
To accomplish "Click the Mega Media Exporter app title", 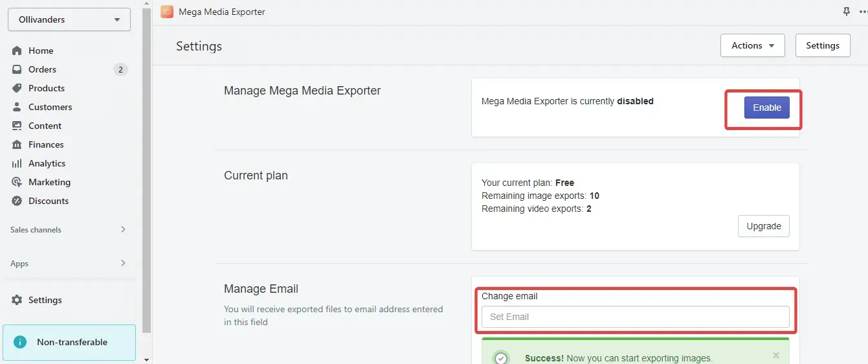I will tap(222, 12).
